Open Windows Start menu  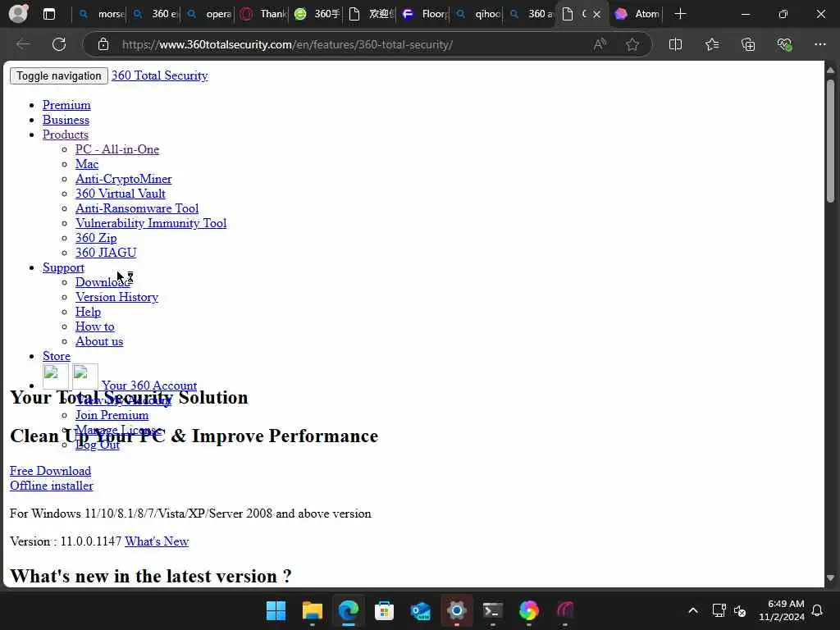click(276, 610)
